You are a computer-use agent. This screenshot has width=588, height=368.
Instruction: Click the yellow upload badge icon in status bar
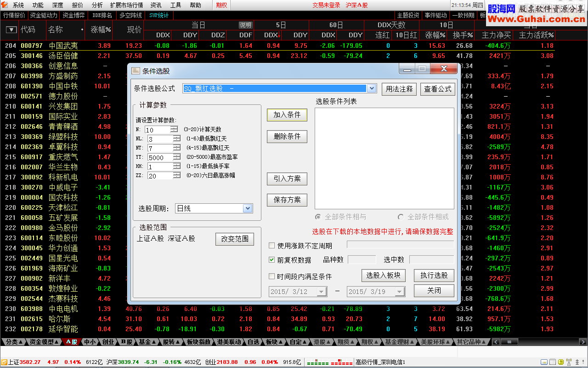coord(561,362)
